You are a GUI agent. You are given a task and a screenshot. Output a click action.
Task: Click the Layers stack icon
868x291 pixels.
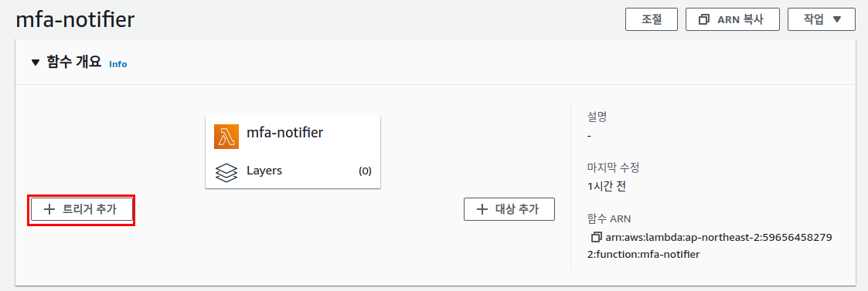pyautogui.click(x=226, y=172)
